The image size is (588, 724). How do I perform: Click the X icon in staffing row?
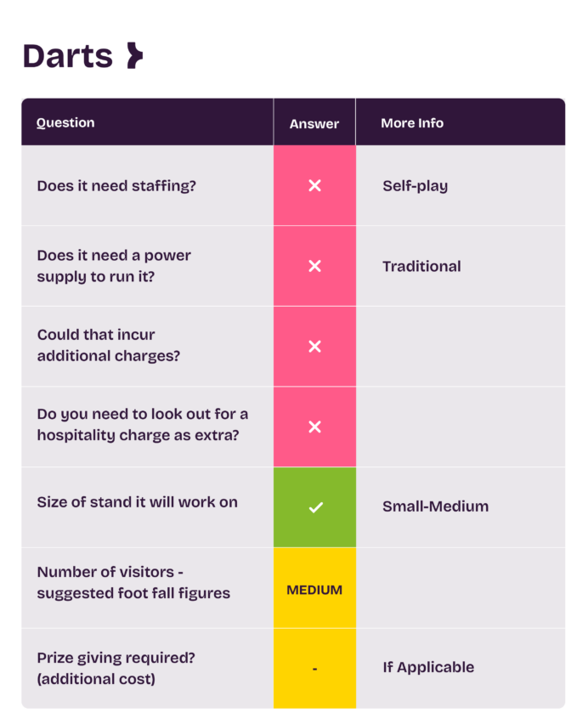[x=314, y=185]
